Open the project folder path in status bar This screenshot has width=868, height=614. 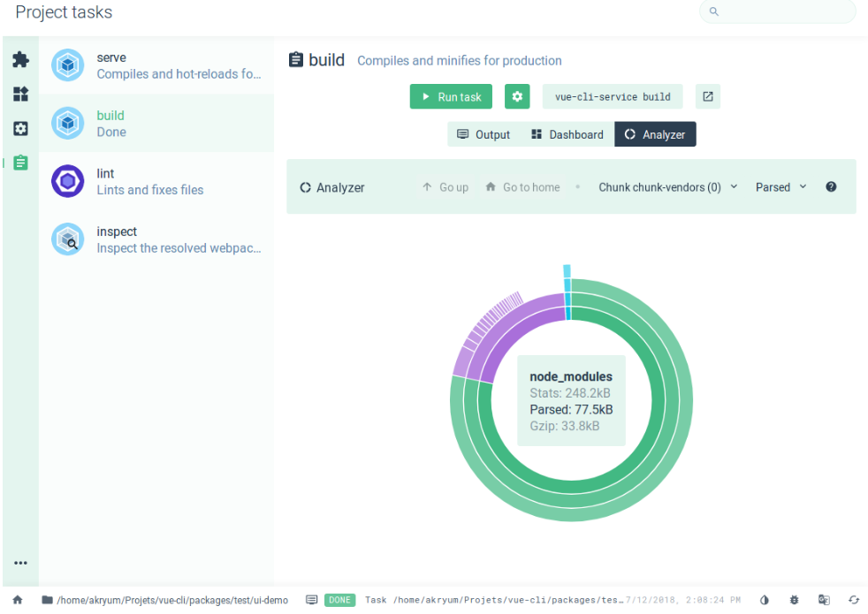(164, 600)
